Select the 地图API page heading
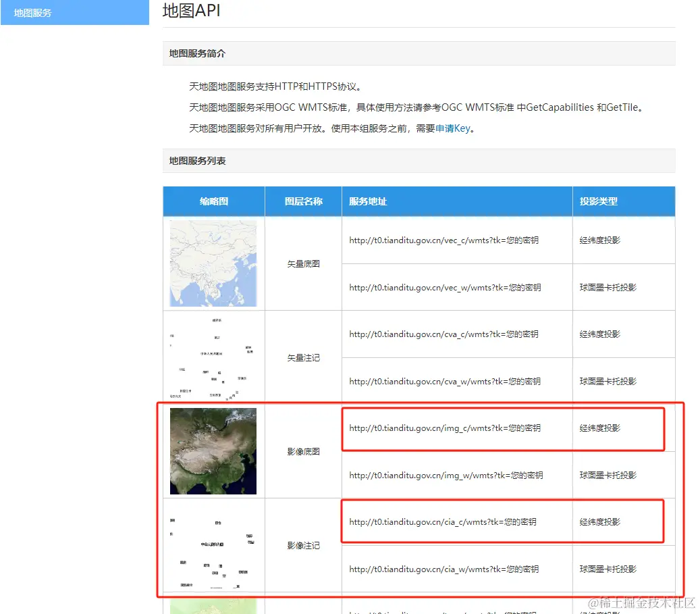700x614 pixels. (x=191, y=10)
